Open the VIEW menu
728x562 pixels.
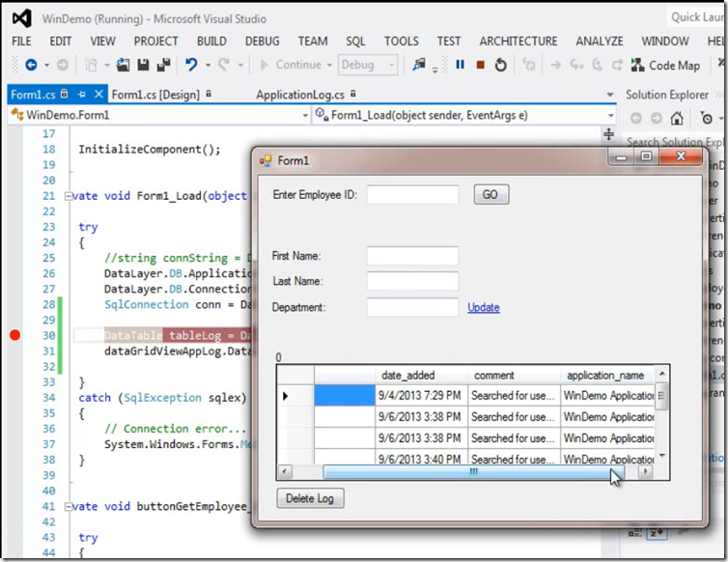102,41
